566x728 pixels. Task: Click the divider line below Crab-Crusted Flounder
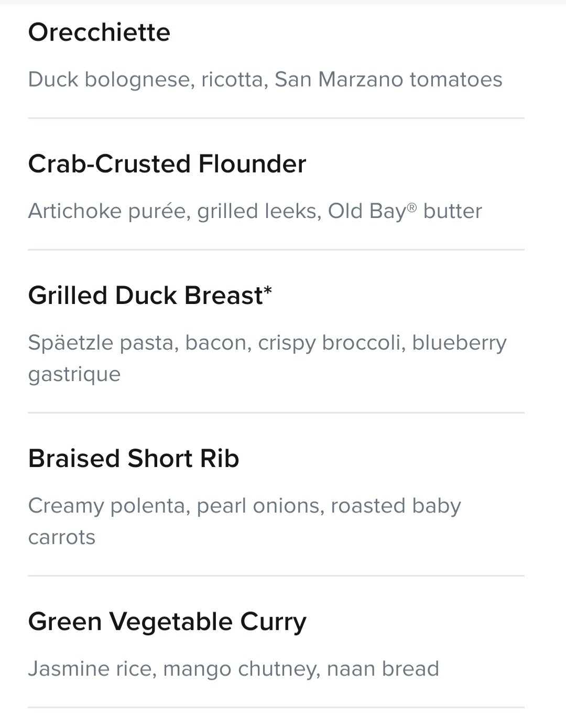pyautogui.click(x=276, y=250)
